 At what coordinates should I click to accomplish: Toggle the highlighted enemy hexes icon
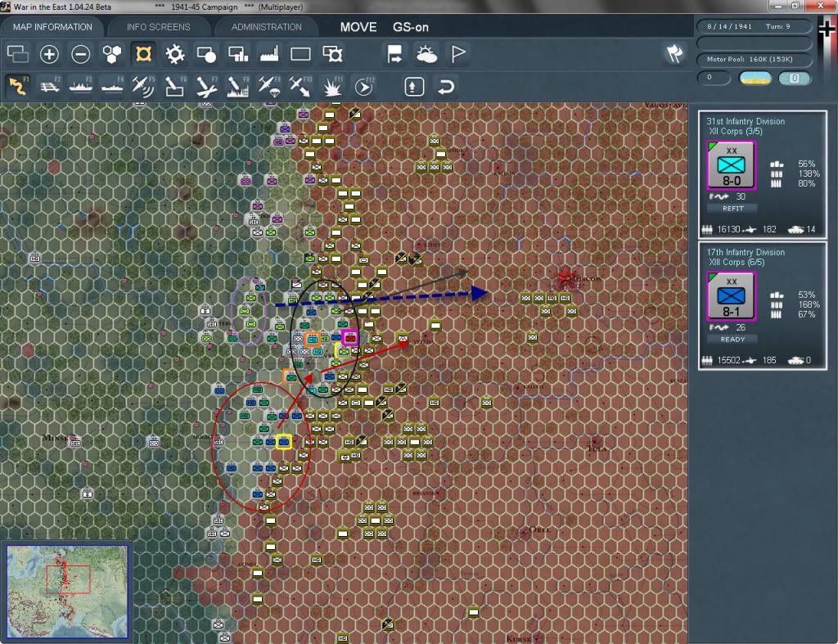click(143, 54)
